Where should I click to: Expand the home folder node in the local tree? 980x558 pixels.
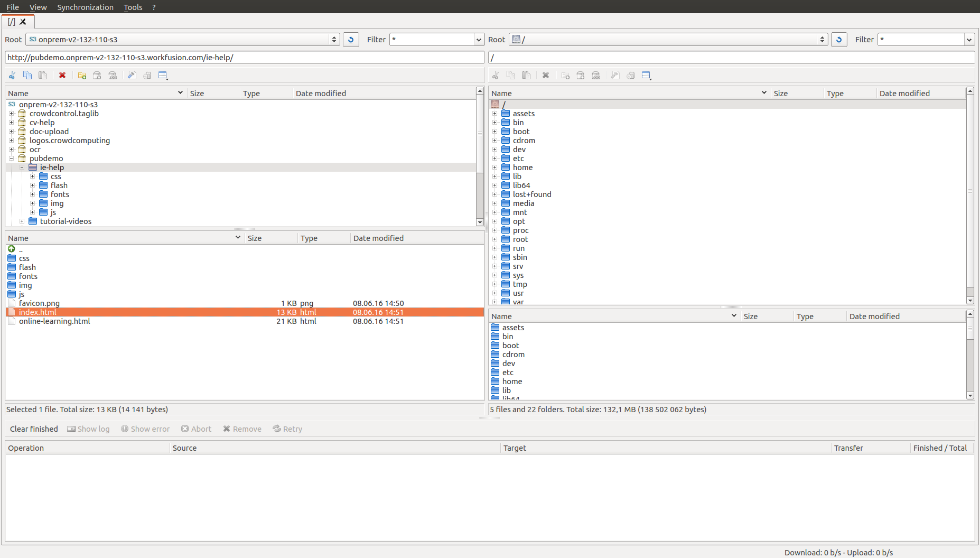coord(494,168)
